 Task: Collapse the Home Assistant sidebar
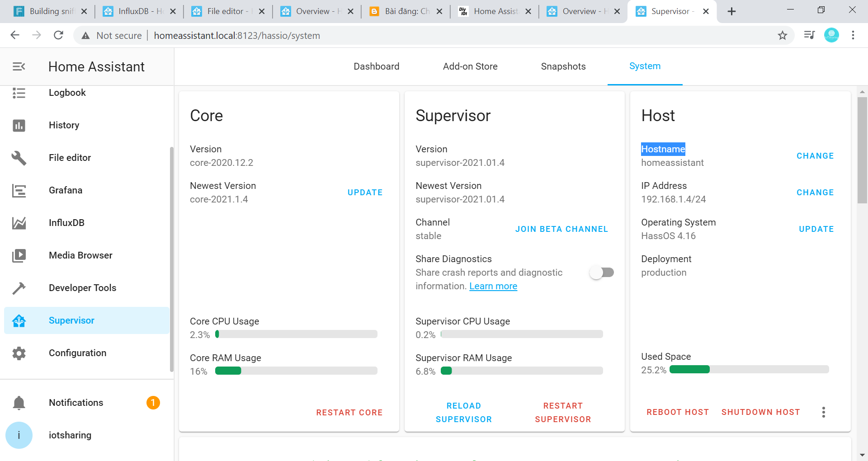19,66
